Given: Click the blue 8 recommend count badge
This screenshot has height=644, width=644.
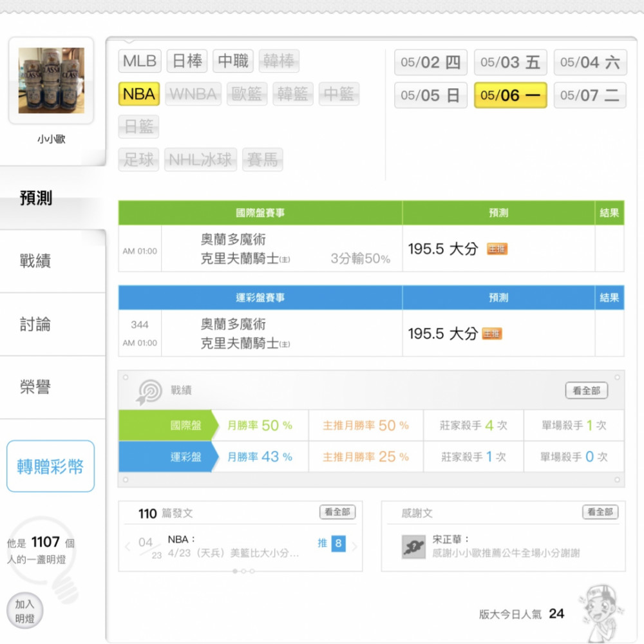Looking at the screenshot, I should [x=339, y=544].
